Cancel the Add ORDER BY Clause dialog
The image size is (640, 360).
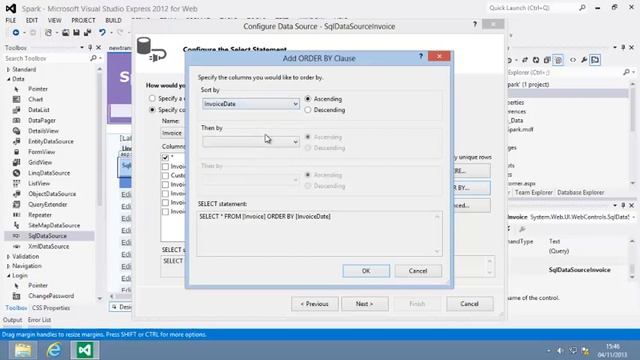point(418,271)
